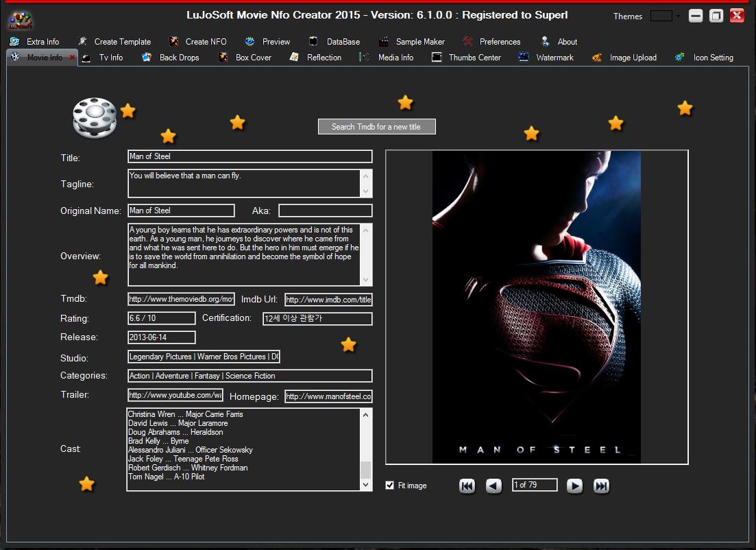Close the Movie Info tab with its red X
This screenshot has width=756, height=550.
(x=73, y=58)
